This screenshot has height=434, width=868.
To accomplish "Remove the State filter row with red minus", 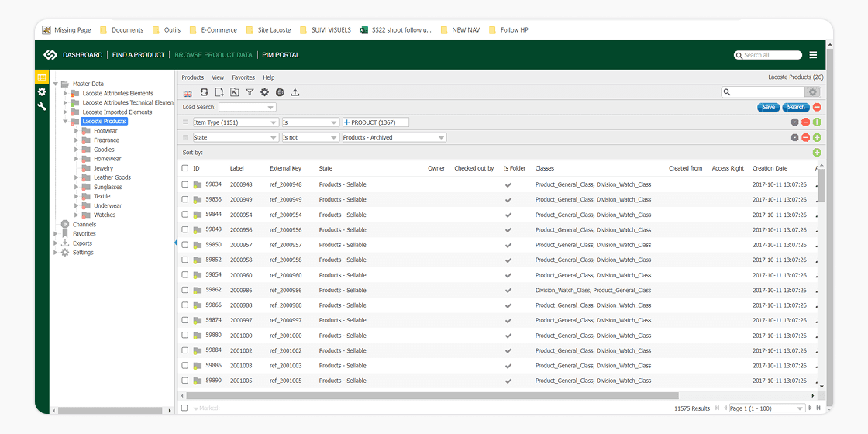I will pyautogui.click(x=805, y=138).
